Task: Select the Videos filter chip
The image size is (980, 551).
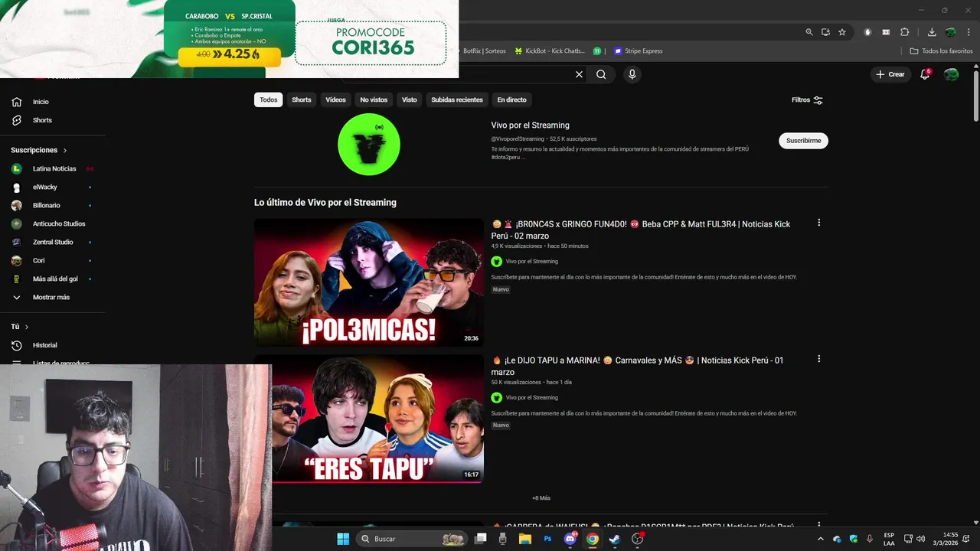Action: click(x=335, y=99)
